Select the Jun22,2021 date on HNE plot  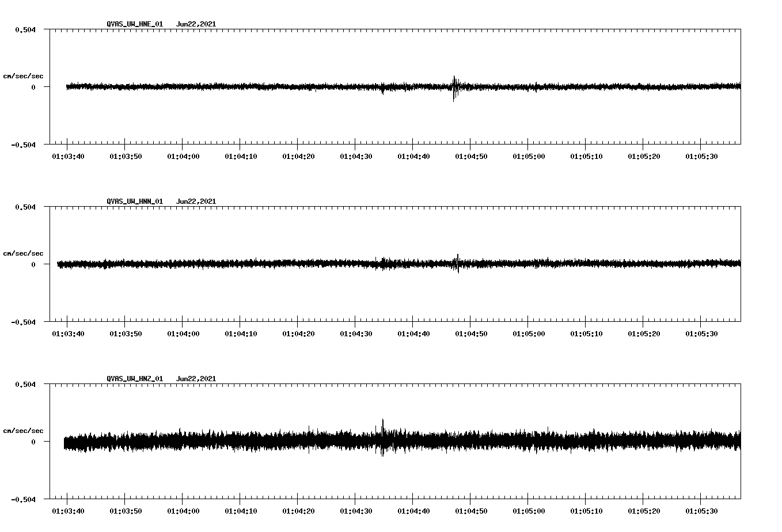(x=196, y=24)
